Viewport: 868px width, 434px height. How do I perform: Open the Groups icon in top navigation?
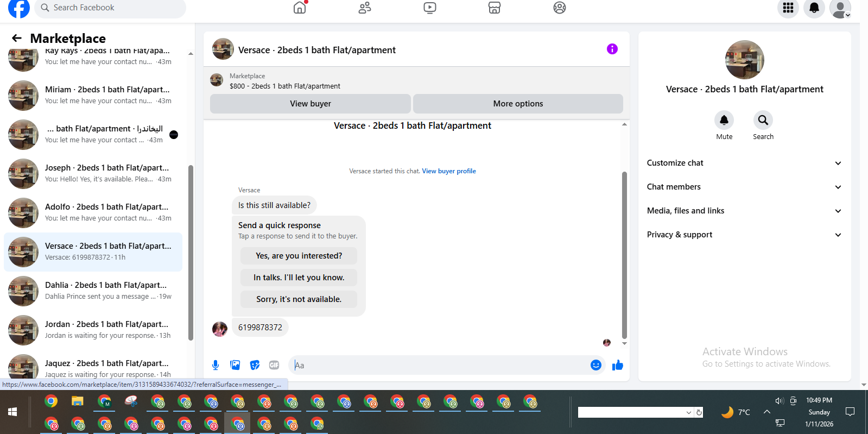tap(560, 8)
